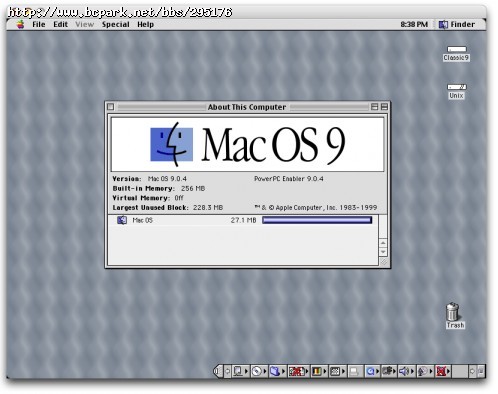Collapse the Control Strip using left tab
This screenshot has width=498, height=394.
coord(218,371)
